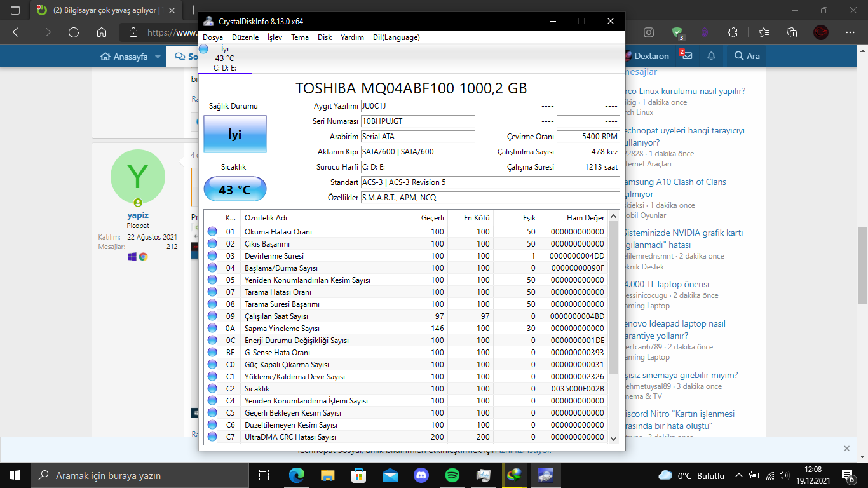Open the Windows Start menu
Image resolution: width=868 pixels, height=488 pixels.
[x=15, y=475]
